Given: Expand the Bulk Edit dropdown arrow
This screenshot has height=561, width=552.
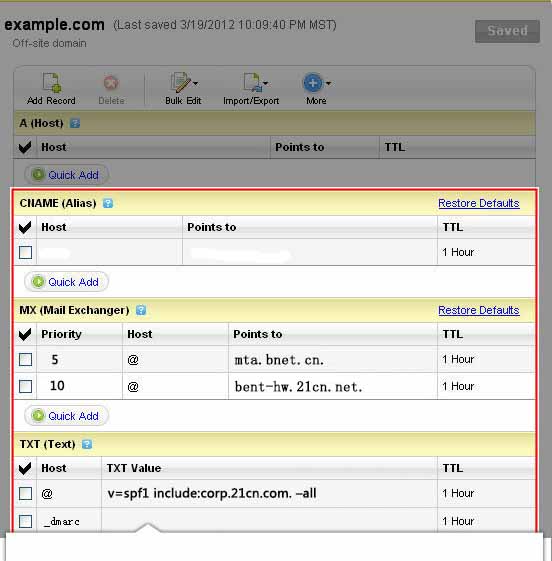Looking at the screenshot, I should [x=195, y=83].
